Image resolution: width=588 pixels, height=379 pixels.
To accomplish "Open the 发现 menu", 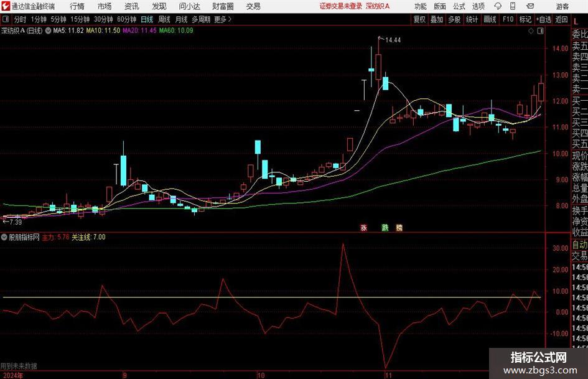I will [159, 6].
